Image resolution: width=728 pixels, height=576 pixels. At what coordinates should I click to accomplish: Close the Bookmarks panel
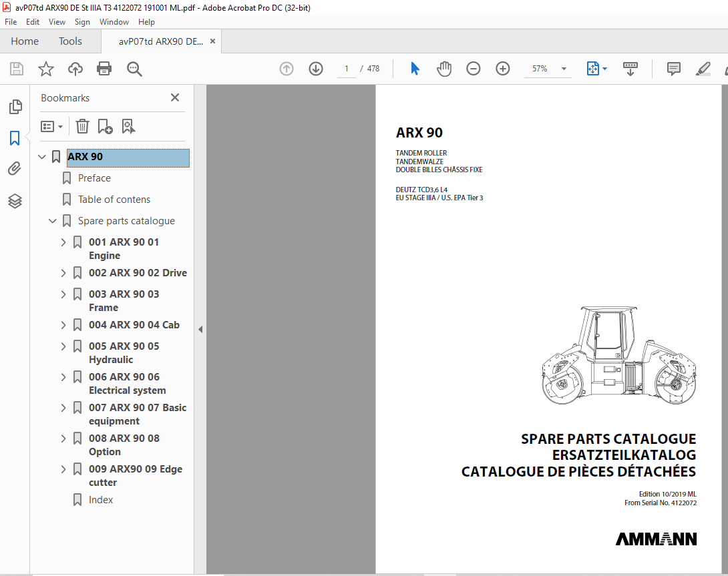[174, 97]
